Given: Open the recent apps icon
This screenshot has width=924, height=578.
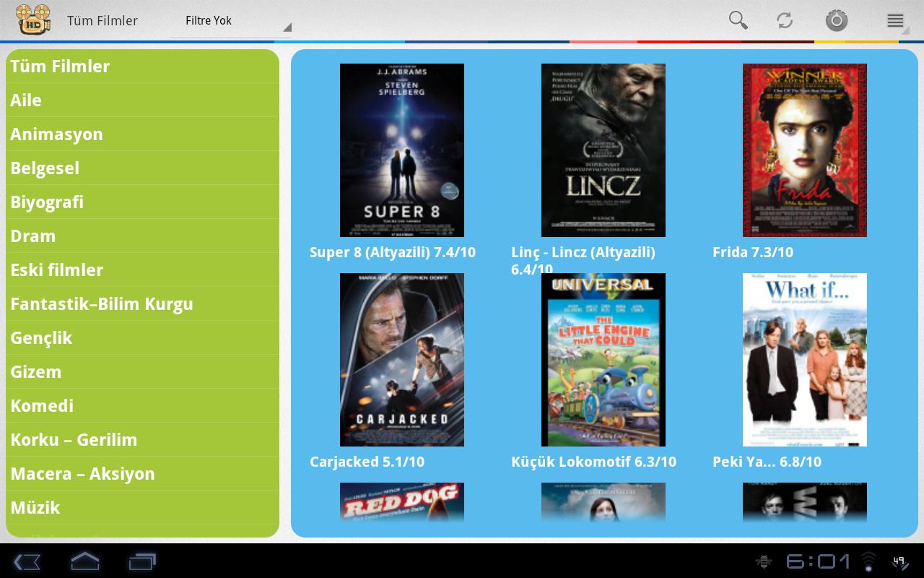Looking at the screenshot, I should (x=142, y=561).
